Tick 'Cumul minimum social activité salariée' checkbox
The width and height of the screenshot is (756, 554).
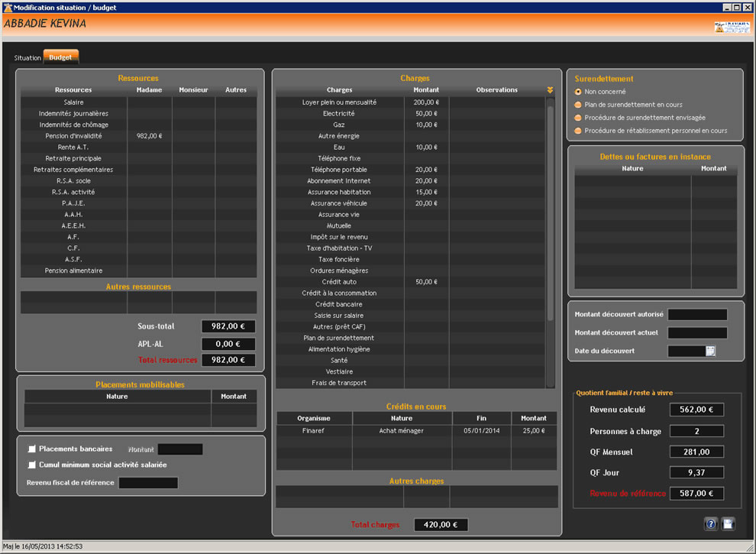pos(32,465)
